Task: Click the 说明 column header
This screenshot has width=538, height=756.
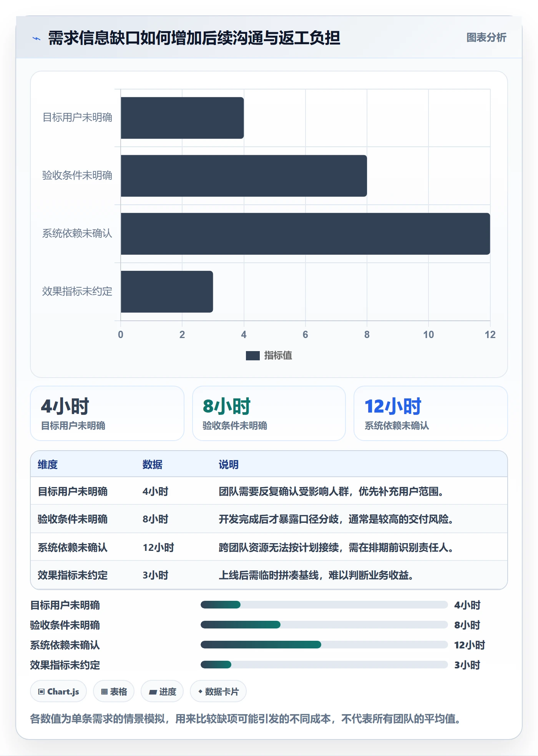Action: click(x=229, y=464)
